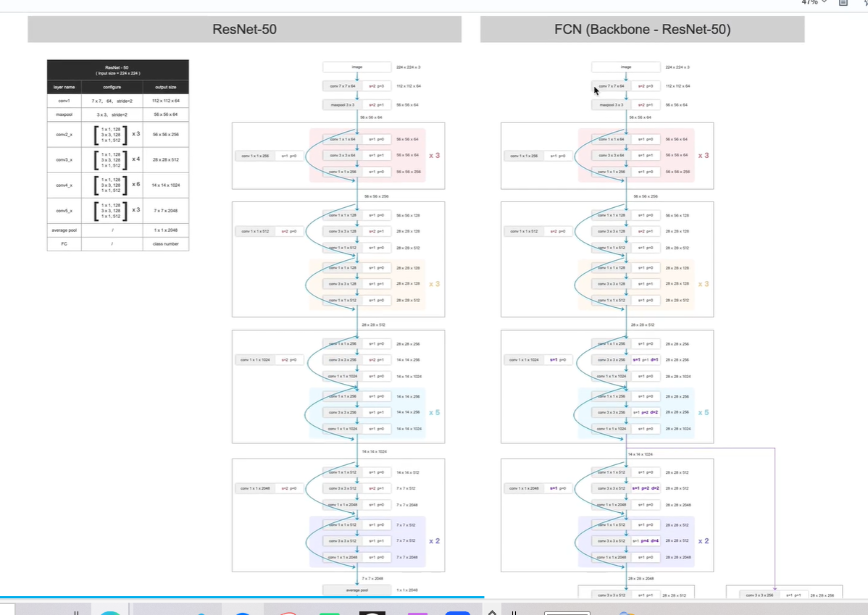Select the "conv1" table cell
This screenshot has width=868, height=615.
click(64, 101)
